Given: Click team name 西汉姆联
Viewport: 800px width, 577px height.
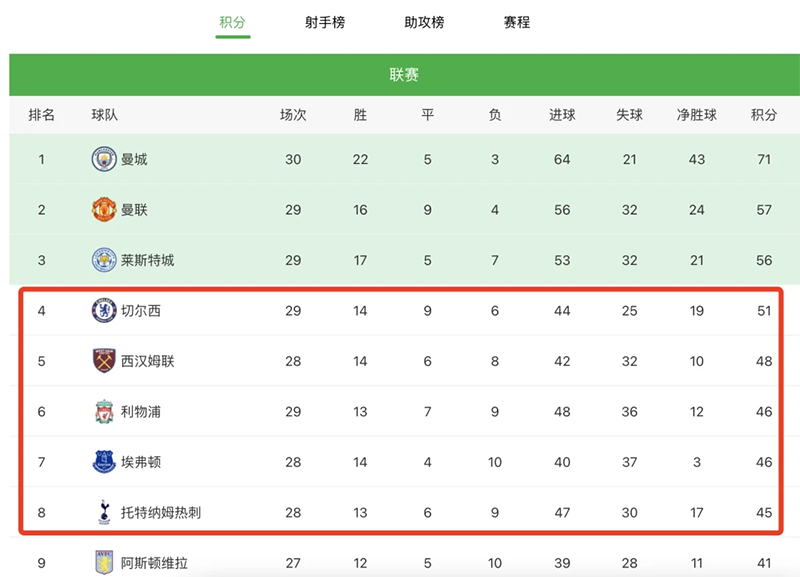Looking at the screenshot, I should (147, 361).
